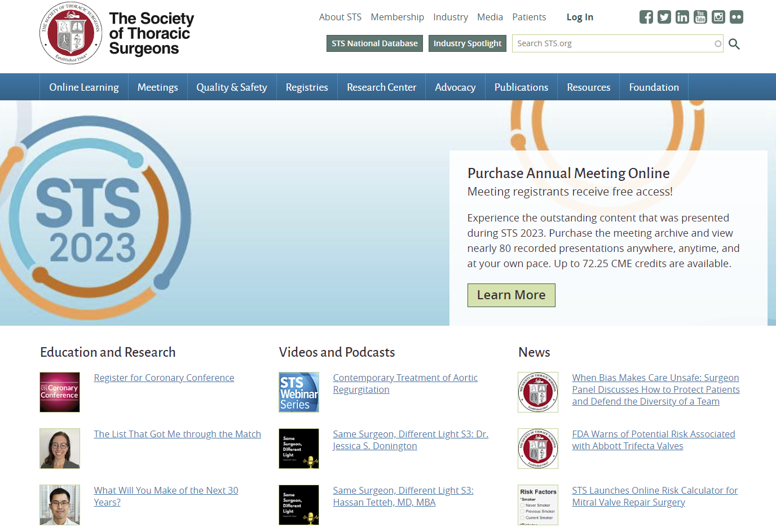Open the Patients link

(529, 17)
